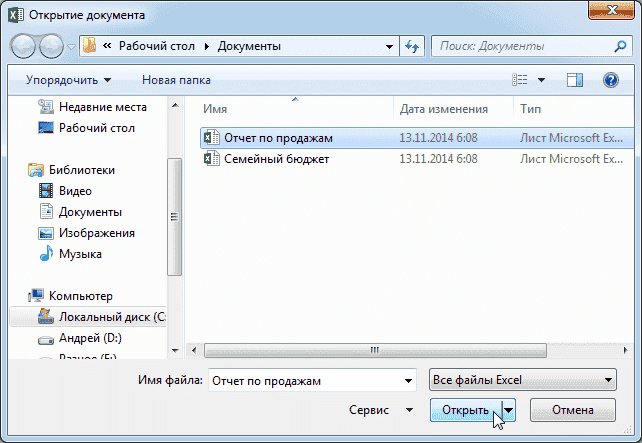642x443 pixels.
Task: Click the refresh button beside the address bar
Action: tap(412, 46)
